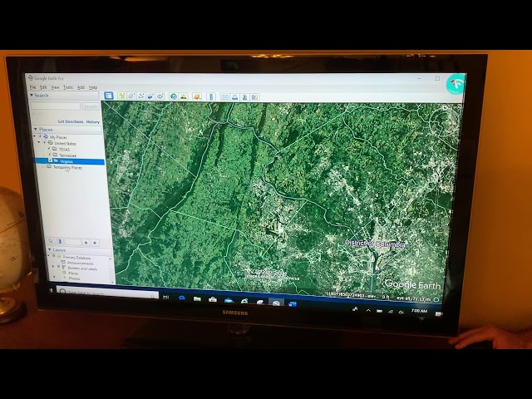Open the View menu
The image size is (532, 399).
55,87
